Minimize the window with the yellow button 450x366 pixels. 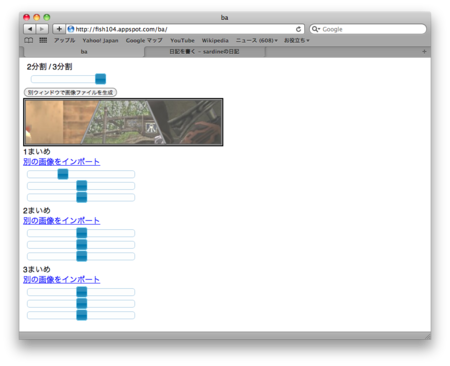(x=37, y=17)
